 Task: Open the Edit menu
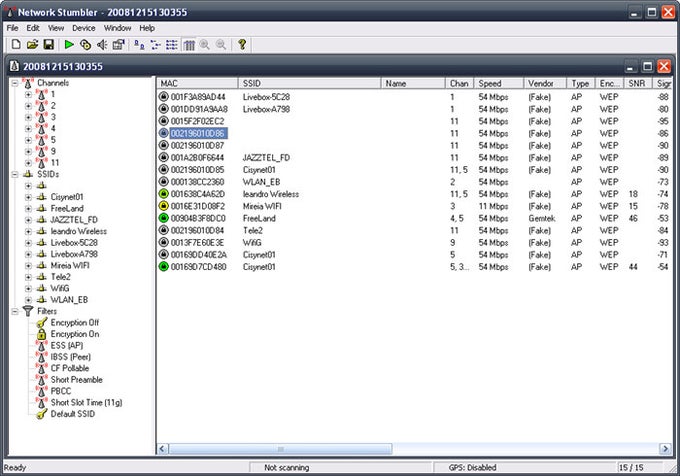click(x=33, y=28)
